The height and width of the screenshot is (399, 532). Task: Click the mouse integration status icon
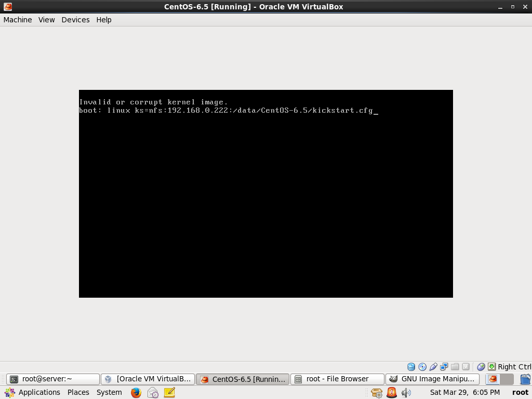pyautogui.click(x=481, y=367)
